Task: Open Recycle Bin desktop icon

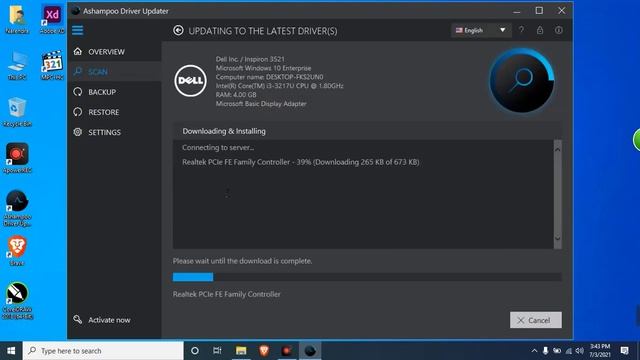Action: (17, 112)
